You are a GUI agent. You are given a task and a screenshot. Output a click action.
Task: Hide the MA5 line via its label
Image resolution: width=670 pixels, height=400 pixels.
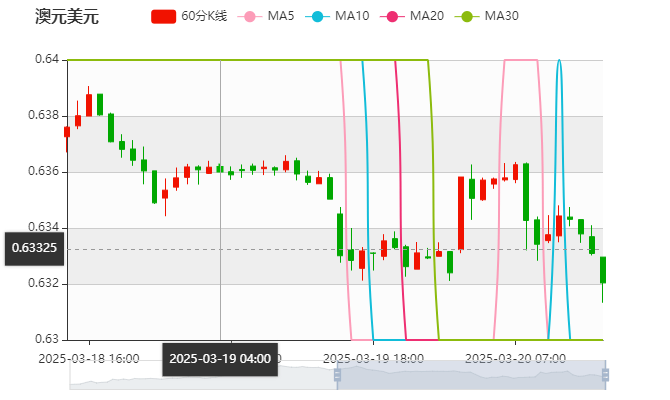[x=281, y=17]
